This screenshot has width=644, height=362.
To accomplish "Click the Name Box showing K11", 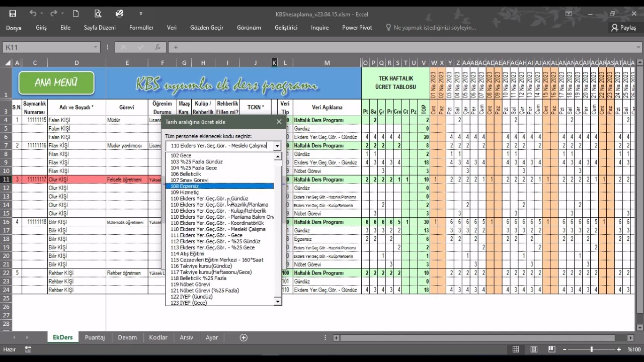I will tap(48, 47).
